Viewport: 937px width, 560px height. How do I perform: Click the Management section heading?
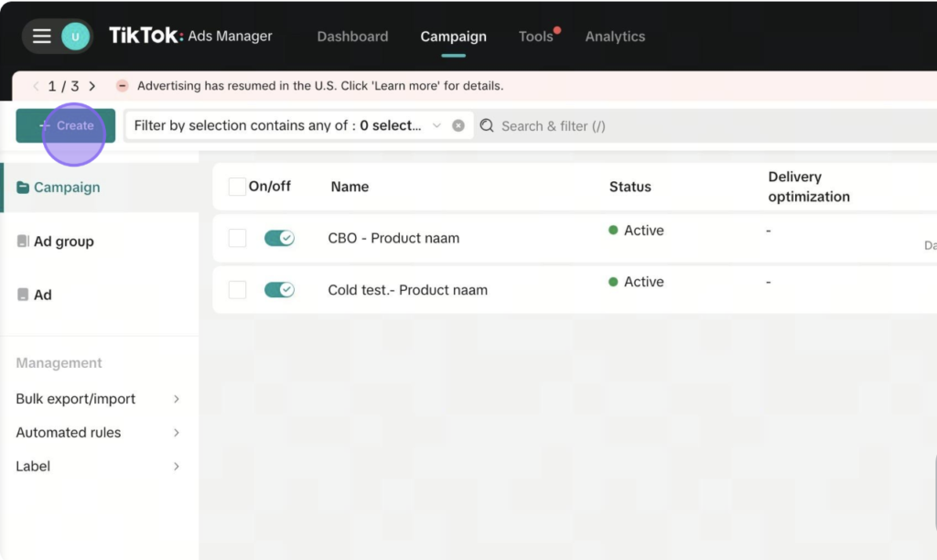pyautogui.click(x=59, y=362)
